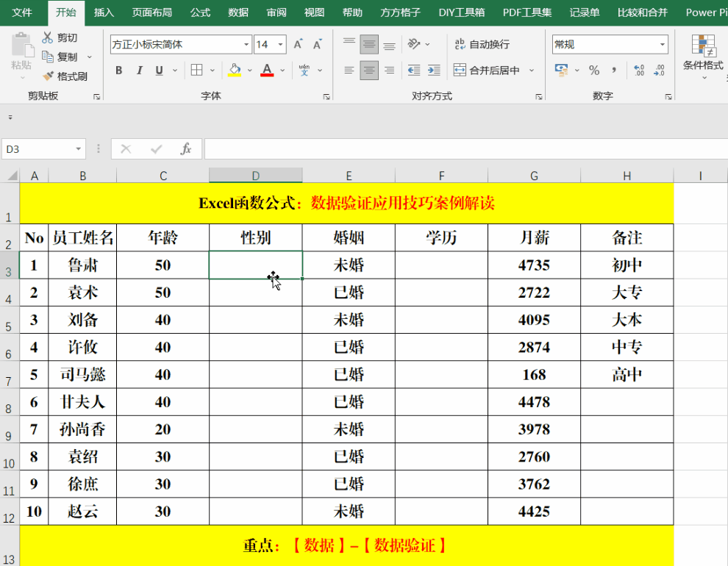
Task: Align text left
Action: (x=349, y=71)
